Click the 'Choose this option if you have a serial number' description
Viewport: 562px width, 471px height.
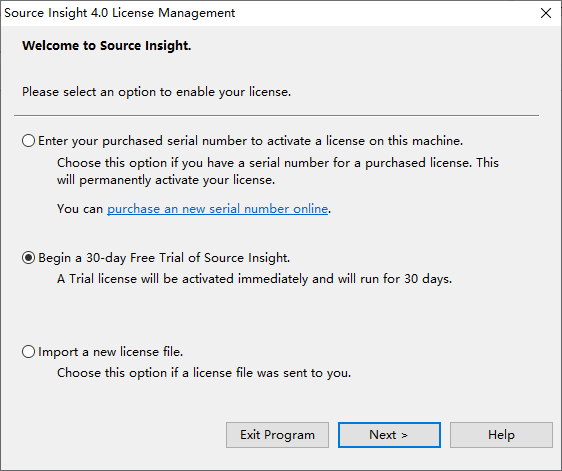click(278, 171)
